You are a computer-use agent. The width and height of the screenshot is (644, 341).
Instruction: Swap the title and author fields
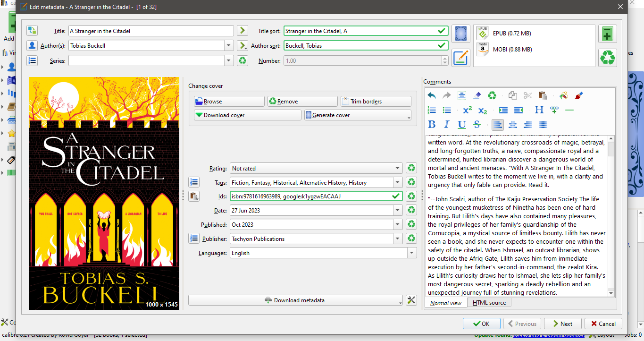click(x=32, y=31)
